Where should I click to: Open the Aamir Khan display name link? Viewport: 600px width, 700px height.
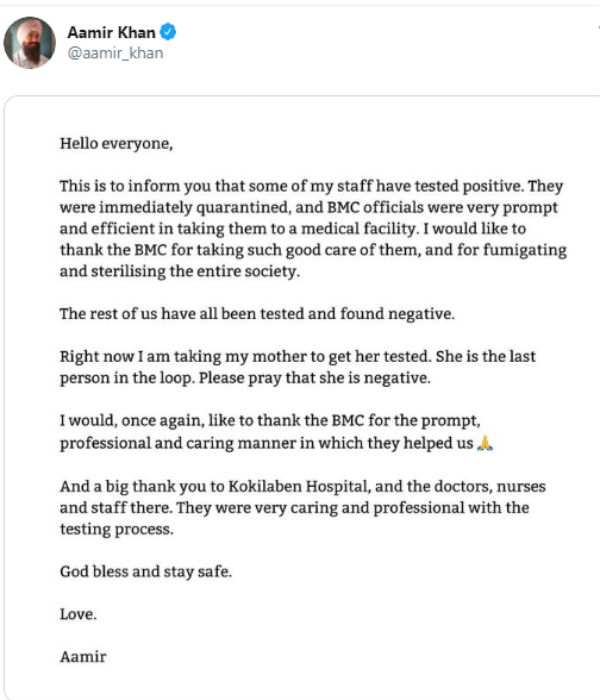pos(111,32)
